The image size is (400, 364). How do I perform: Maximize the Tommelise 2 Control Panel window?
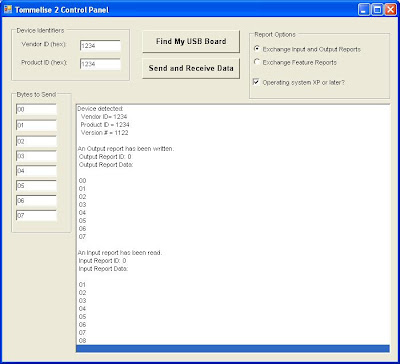377,10
